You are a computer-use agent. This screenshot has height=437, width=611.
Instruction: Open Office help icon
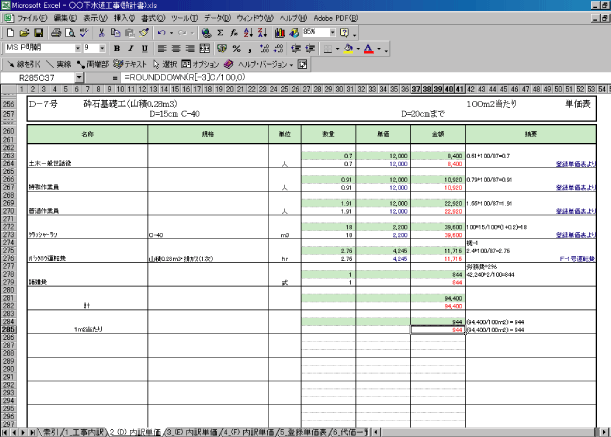tap(344, 33)
